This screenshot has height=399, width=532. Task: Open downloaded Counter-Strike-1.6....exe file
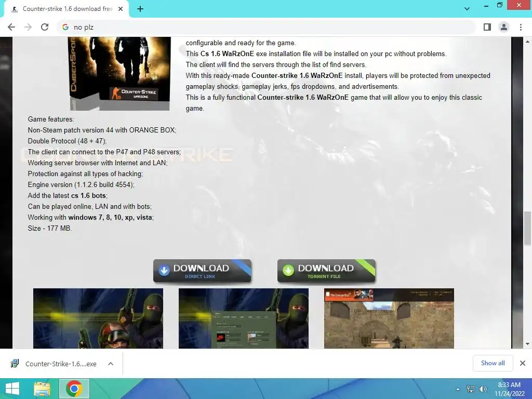point(61,364)
